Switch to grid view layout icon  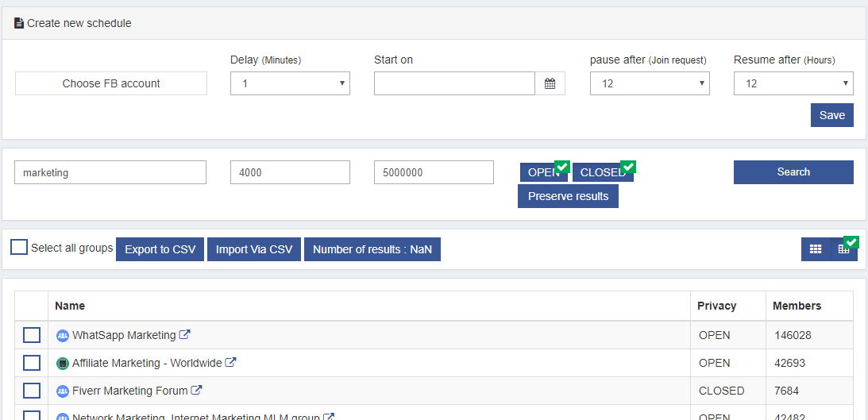[x=815, y=249]
